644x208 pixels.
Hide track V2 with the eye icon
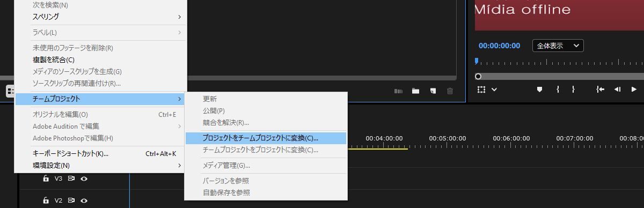84,200
